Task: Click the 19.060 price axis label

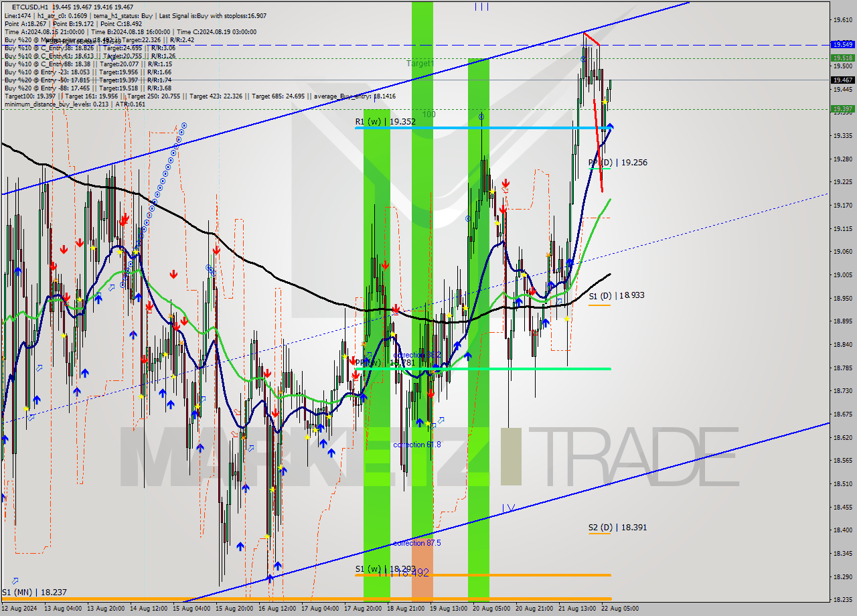Action: tap(842, 252)
